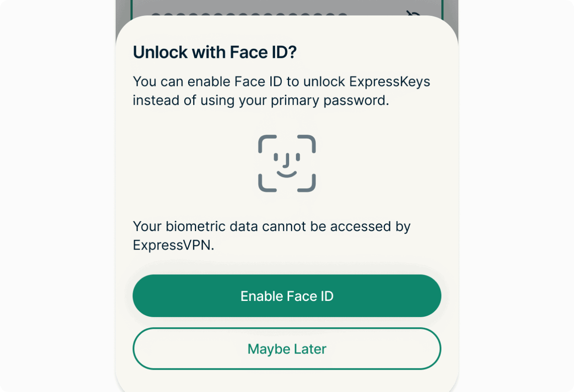Click the smile in the Face ID icon
Screen dimensions: 574x392
(x=287, y=173)
